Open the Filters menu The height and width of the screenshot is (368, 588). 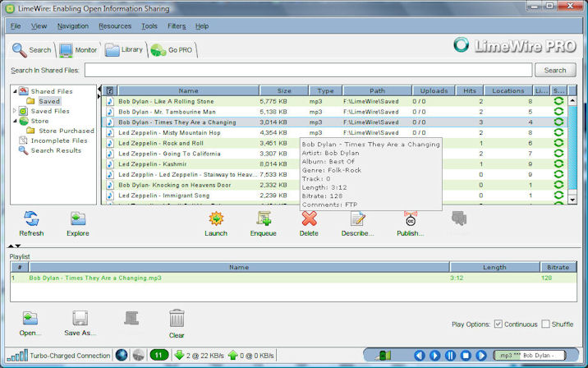coord(177,26)
